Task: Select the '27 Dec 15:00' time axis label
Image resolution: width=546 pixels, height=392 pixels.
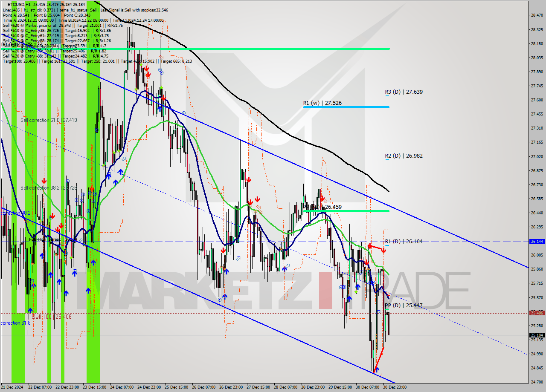Action: [258, 387]
